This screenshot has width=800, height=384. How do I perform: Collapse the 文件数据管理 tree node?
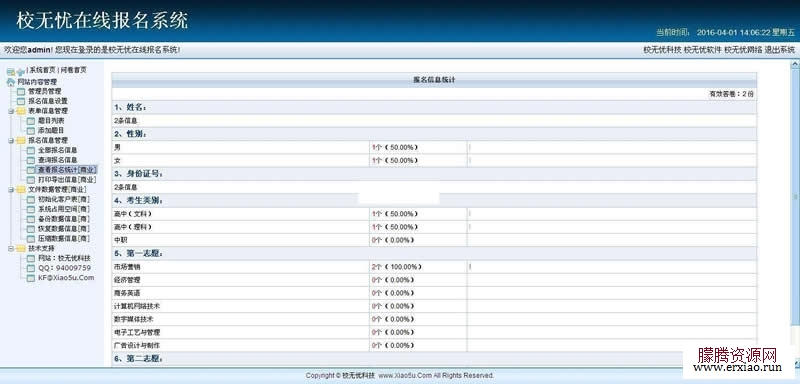click(11, 190)
